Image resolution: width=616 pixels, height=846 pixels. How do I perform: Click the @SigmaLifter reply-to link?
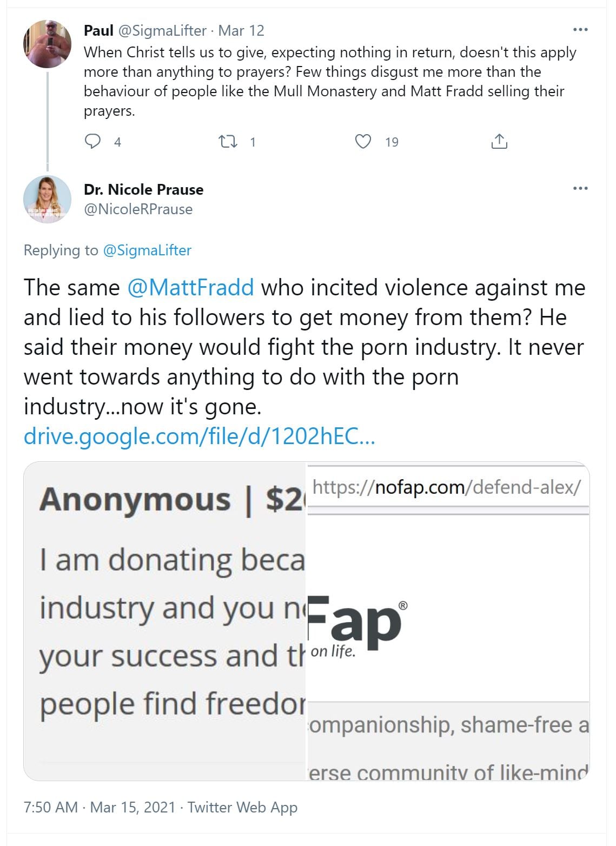coord(147,250)
